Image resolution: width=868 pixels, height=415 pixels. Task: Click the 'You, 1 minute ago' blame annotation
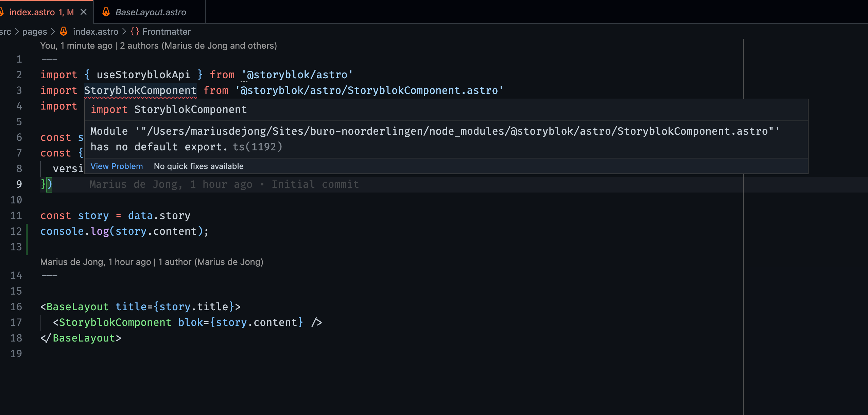click(x=76, y=45)
